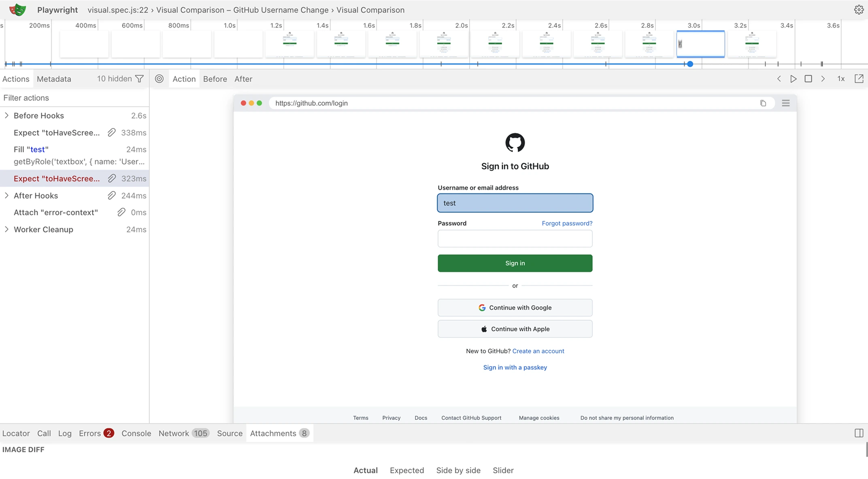Open the Errors tab
The image size is (868, 479).
(x=96, y=433)
